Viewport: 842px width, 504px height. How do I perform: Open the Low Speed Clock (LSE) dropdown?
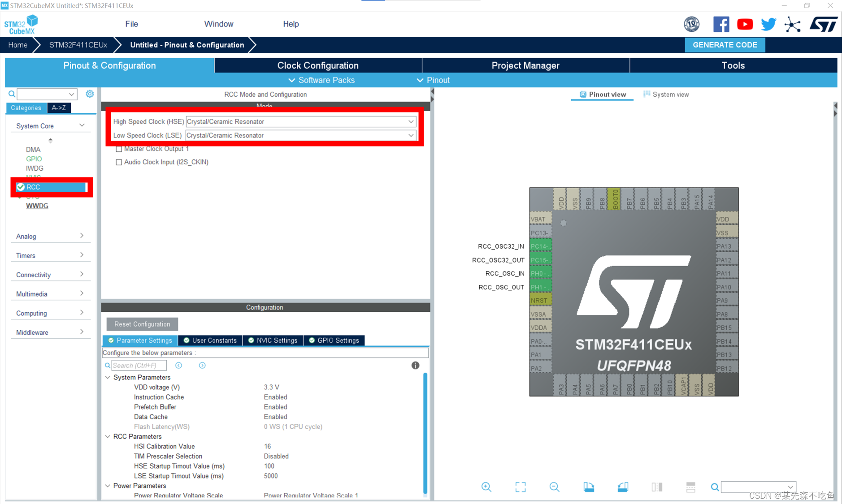point(410,135)
